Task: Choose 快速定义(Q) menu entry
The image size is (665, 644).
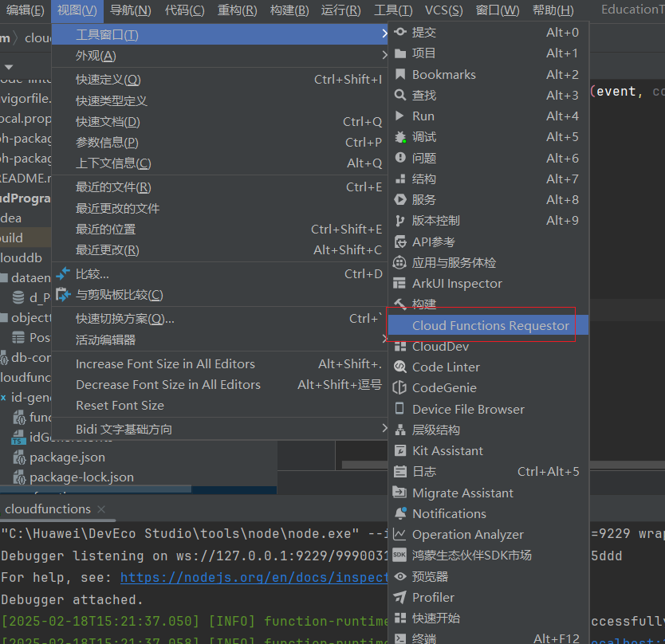Action: 219,80
